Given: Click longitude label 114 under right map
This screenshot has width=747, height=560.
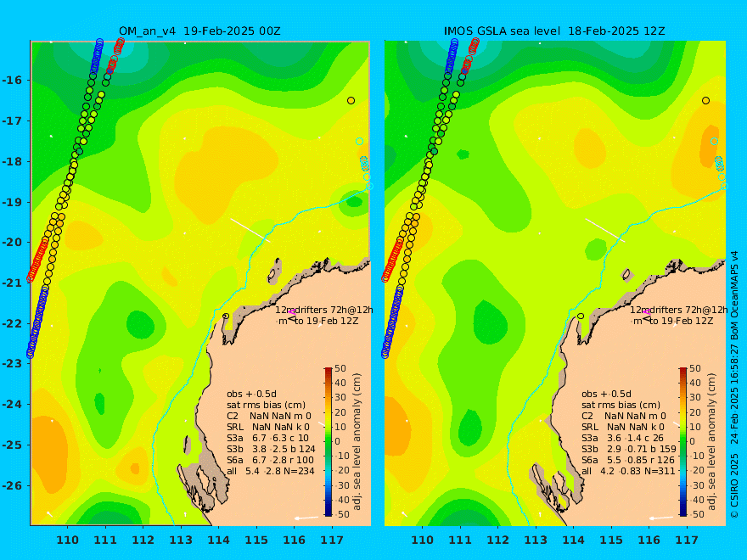Looking at the screenshot, I should pyautogui.click(x=574, y=540).
